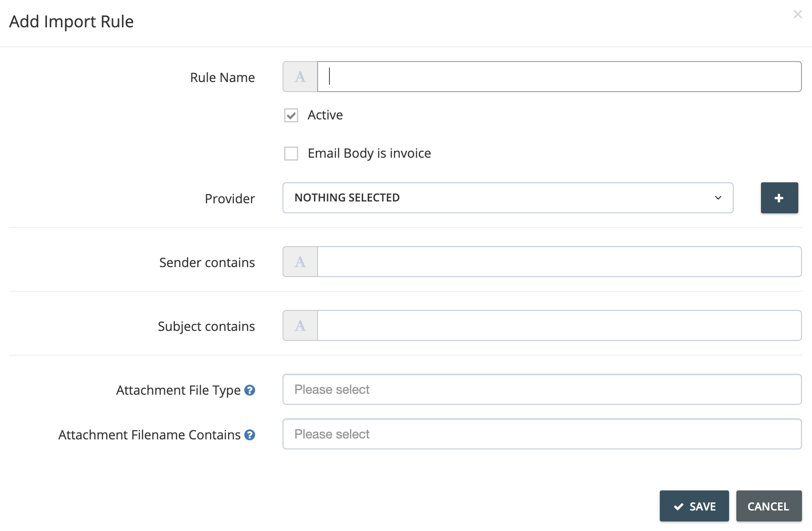This screenshot has width=812, height=531.
Task: Cancel adding the import rule
Action: [769, 506]
